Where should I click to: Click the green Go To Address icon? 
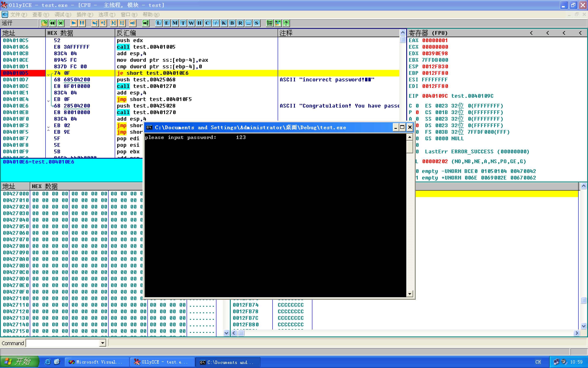(x=145, y=23)
